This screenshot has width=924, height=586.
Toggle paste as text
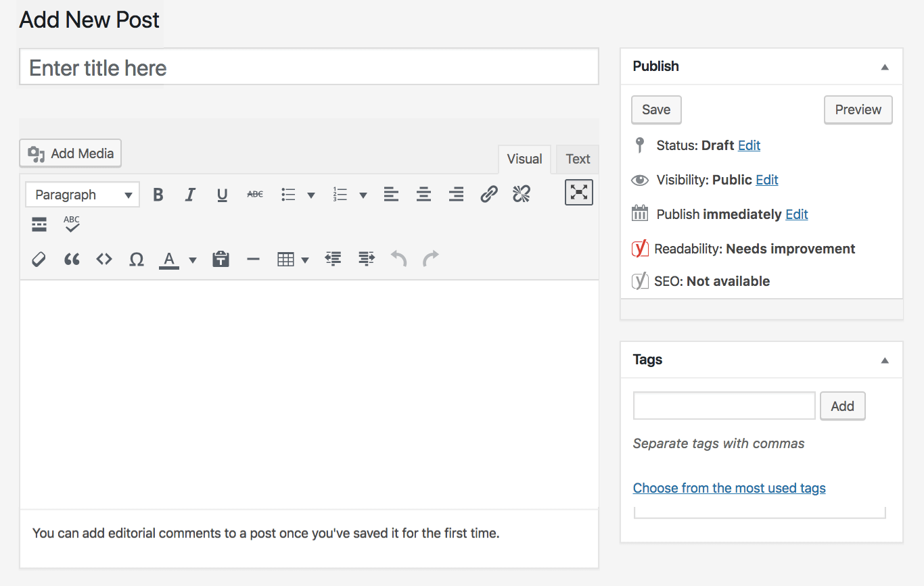point(221,259)
